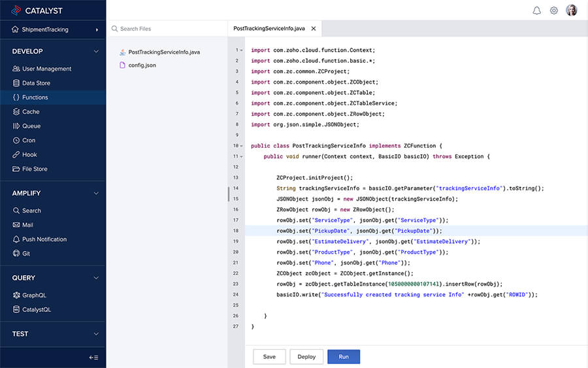588x368 pixels.
Task: Open the Git icon
Action: tap(16, 253)
